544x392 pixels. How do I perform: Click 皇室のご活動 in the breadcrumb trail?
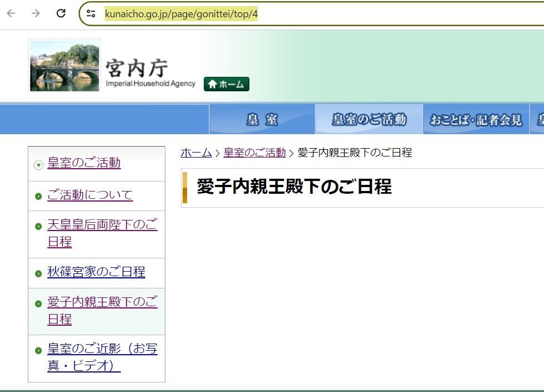[x=254, y=153]
